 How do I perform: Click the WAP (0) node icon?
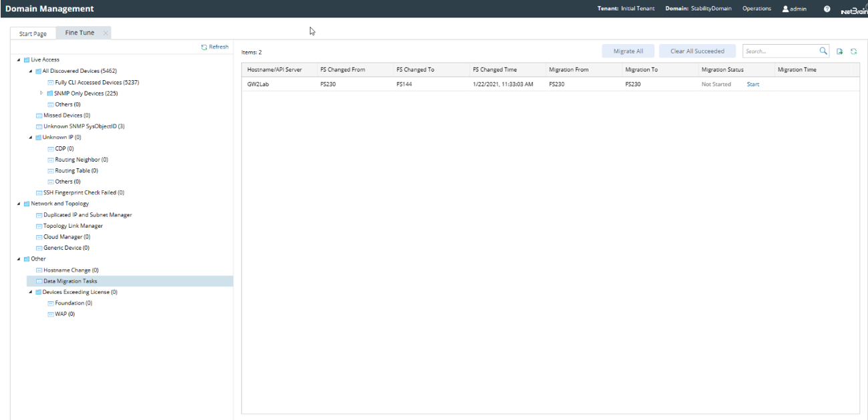[51, 314]
